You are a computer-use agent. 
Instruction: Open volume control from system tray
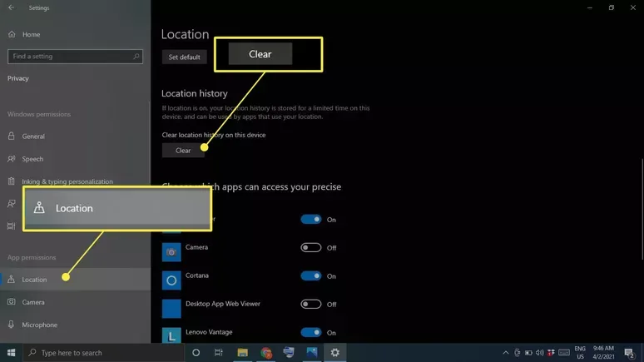click(540, 353)
